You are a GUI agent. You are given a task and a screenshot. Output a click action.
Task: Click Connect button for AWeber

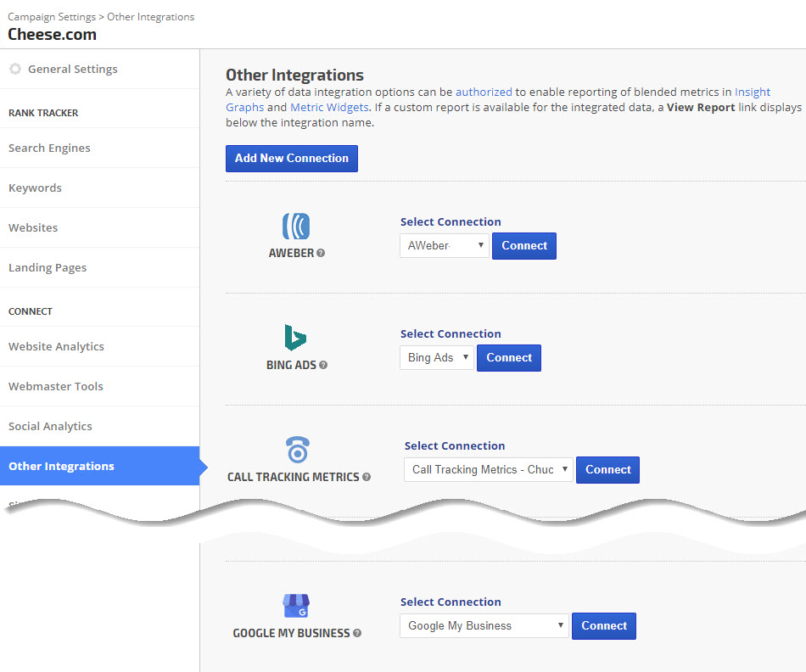(523, 246)
